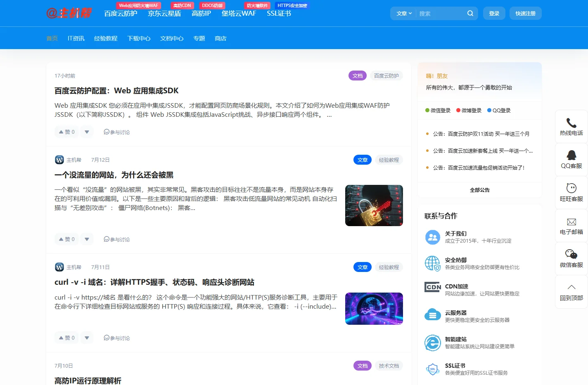Click the 安全防御 globe icon
Viewport: 588px width, 385px height.
[x=433, y=264]
